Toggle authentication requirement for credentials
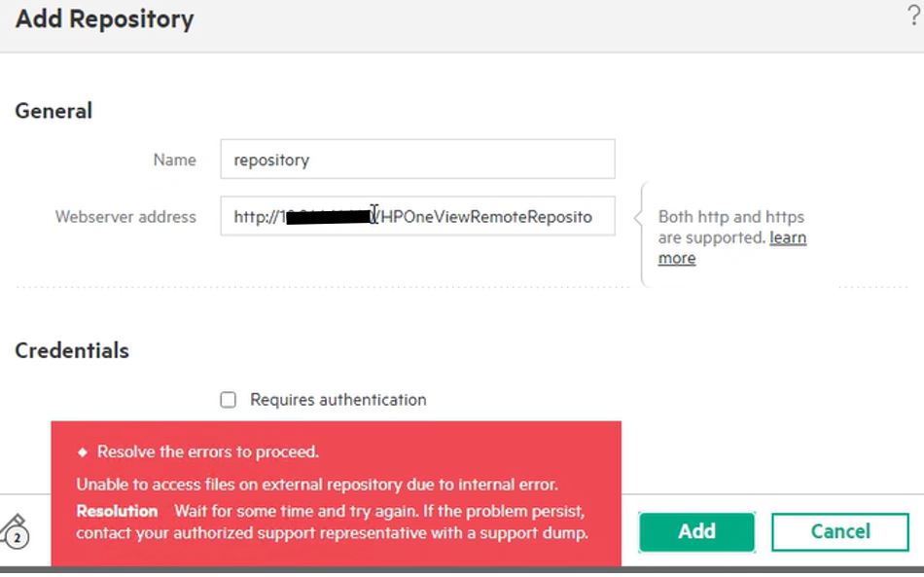The width and height of the screenshot is (924, 577). pos(228,399)
